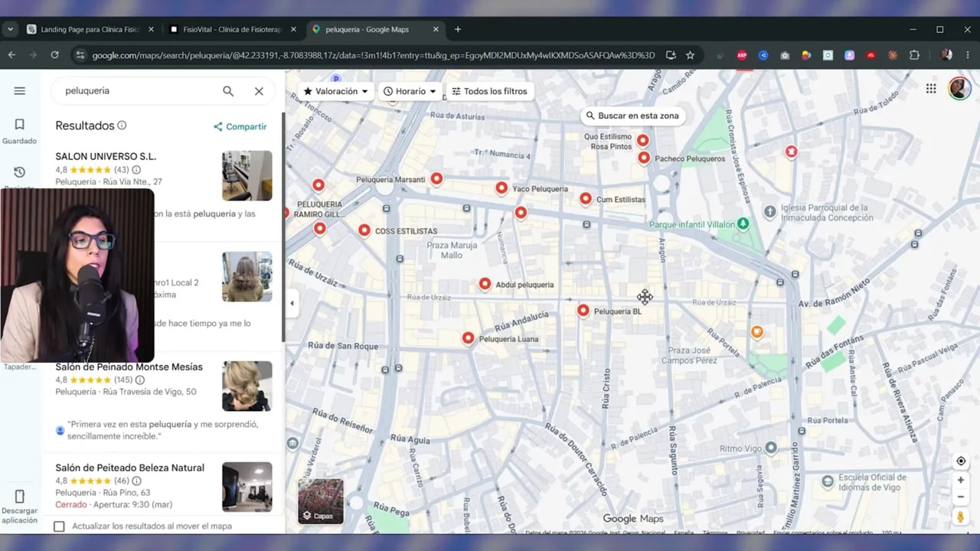The width and height of the screenshot is (980, 551).
Task: Open Beleza Natural photo thumbnail
Action: (x=247, y=487)
